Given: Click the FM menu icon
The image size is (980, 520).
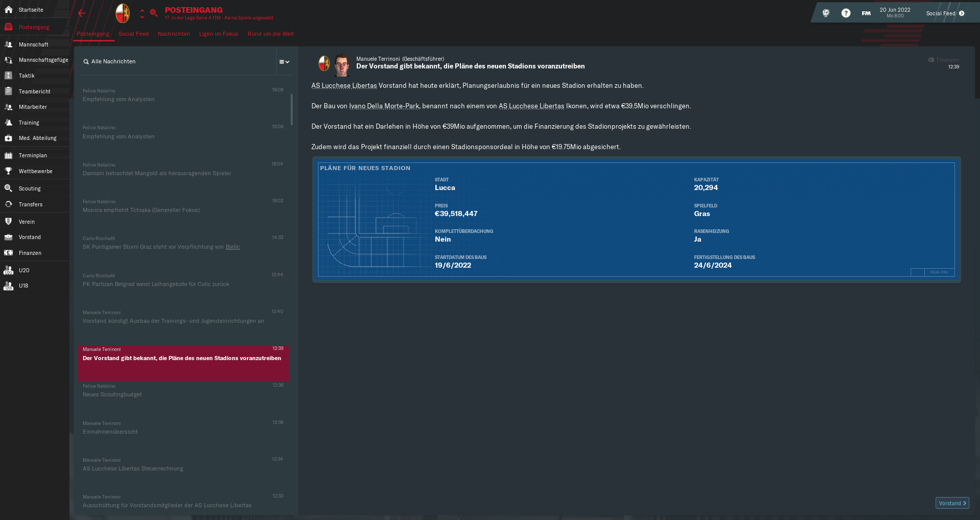Looking at the screenshot, I should (x=866, y=13).
